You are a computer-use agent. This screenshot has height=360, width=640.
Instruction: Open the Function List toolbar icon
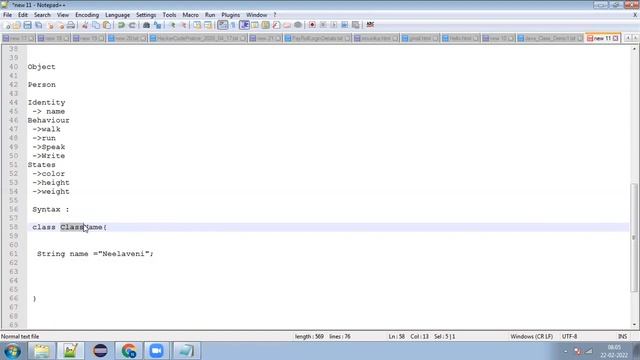point(276,25)
